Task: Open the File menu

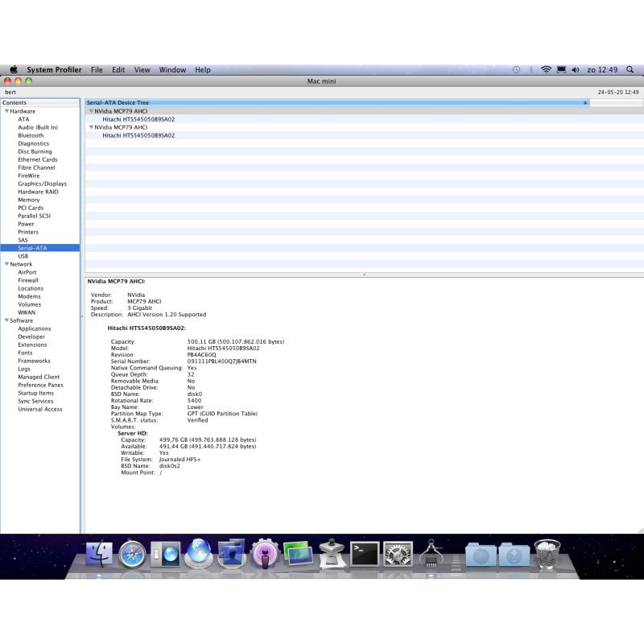Action: point(97,70)
